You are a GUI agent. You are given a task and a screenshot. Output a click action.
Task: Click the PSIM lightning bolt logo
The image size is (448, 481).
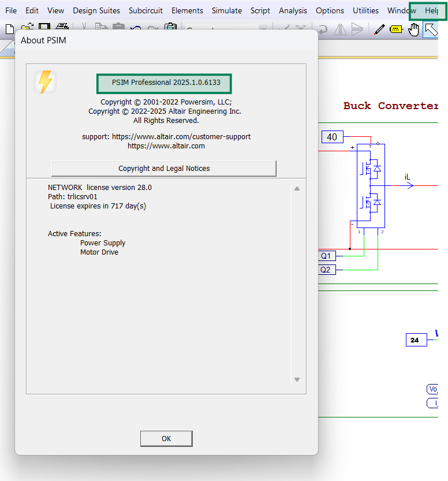45,82
